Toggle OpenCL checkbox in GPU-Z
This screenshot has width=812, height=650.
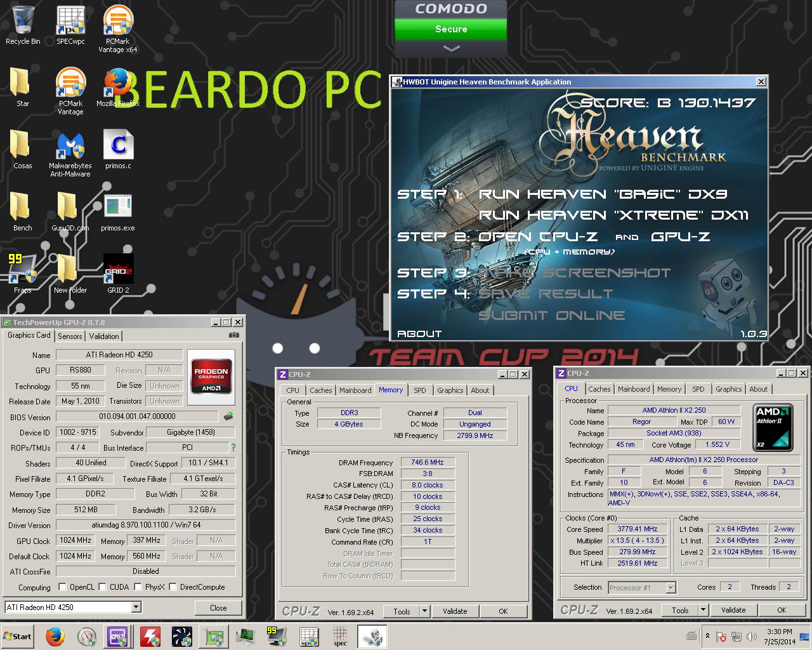point(62,587)
